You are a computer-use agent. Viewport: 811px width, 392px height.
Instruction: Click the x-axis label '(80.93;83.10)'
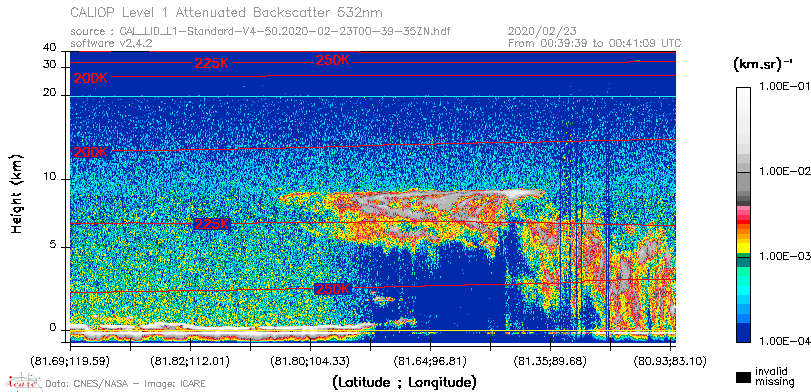point(670,360)
